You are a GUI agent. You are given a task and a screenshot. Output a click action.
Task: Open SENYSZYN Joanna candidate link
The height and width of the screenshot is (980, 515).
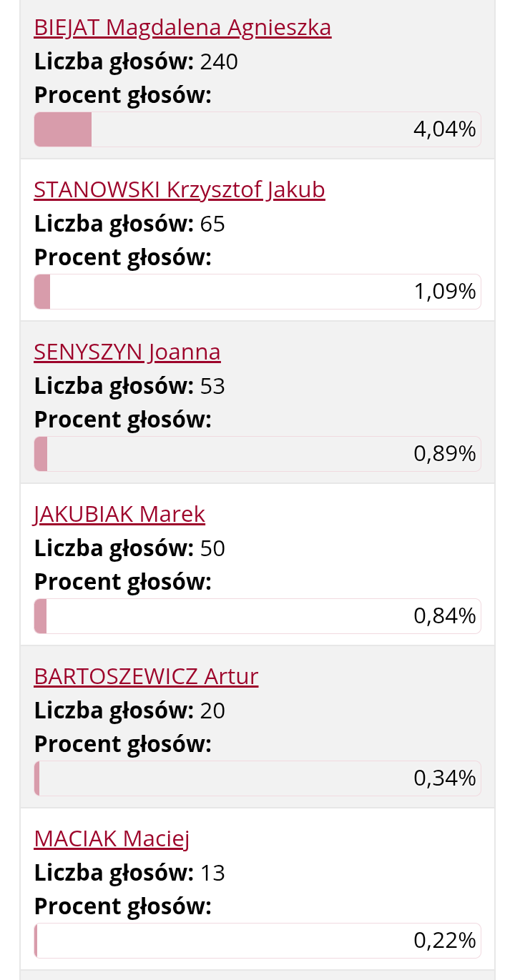(127, 352)
